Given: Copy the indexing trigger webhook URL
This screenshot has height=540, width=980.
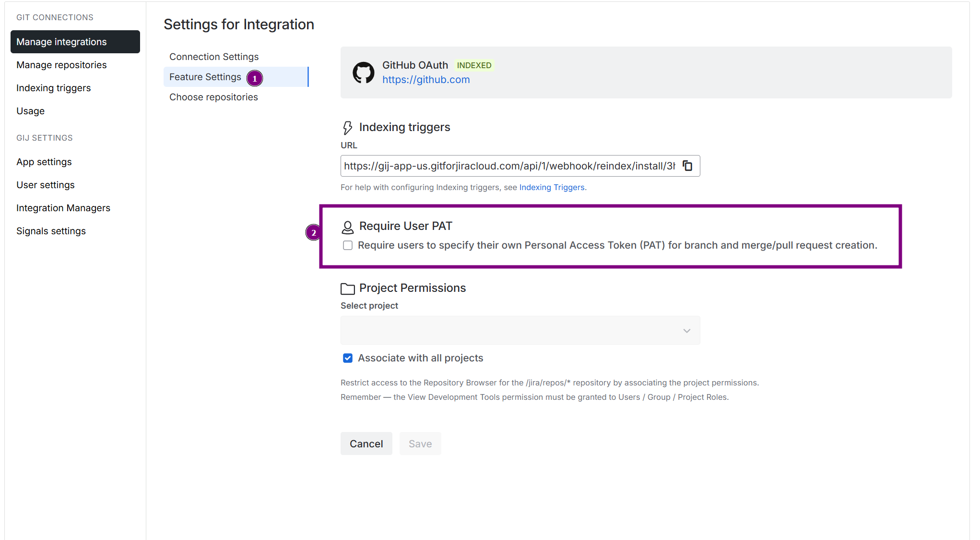Looking at the screenshot, I should 687,166.
